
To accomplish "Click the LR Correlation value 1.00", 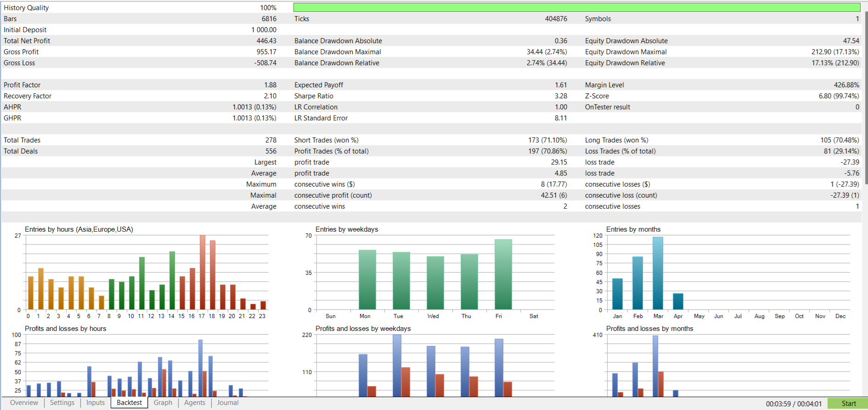I will point(561,107).
